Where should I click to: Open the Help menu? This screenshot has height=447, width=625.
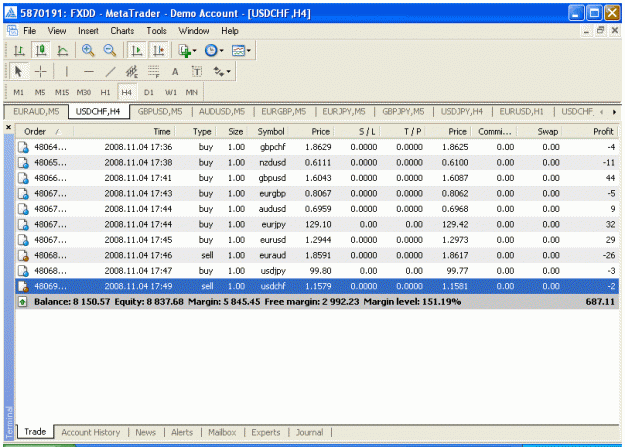pos(230,31)
